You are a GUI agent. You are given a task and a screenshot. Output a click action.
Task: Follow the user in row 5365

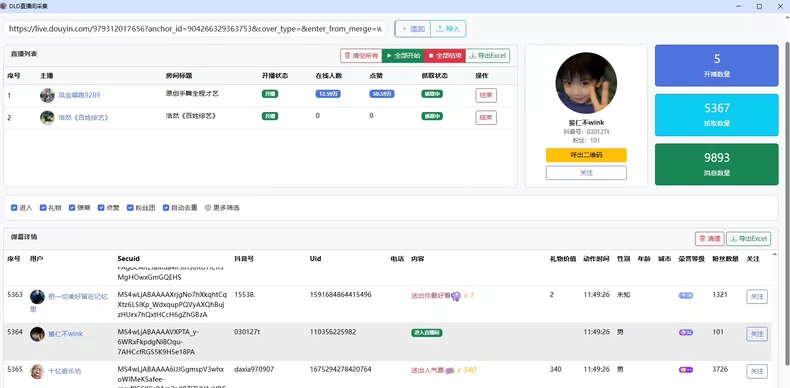point(757,371)
